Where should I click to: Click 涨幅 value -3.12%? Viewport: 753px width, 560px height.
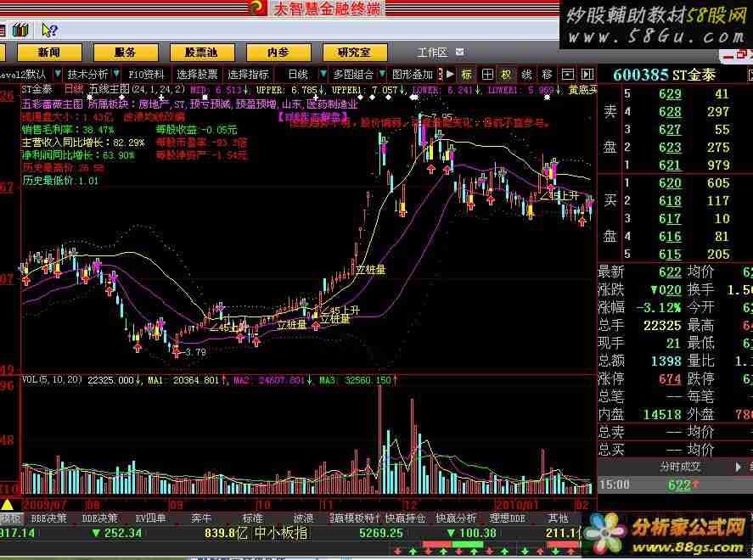click(659, 308)
